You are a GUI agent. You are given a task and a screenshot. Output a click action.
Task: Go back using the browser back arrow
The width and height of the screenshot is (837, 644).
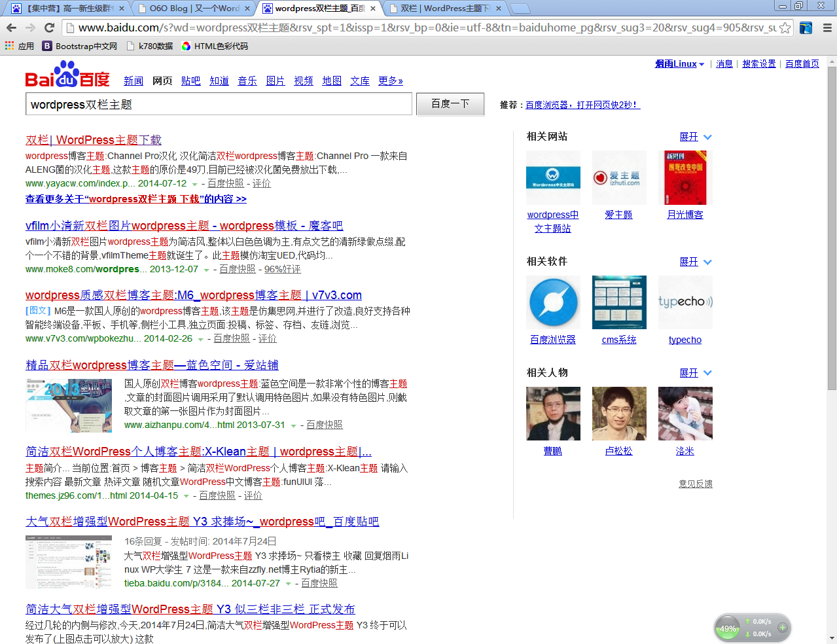click(x=11, y=27)
